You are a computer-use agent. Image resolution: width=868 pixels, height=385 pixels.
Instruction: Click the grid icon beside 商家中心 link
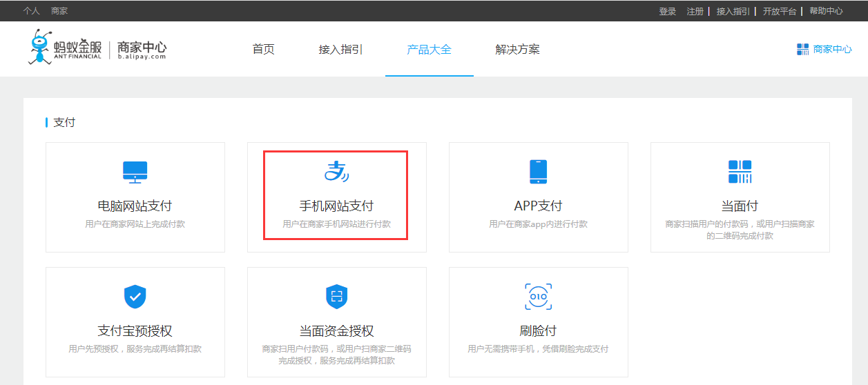tap(802, 49)
